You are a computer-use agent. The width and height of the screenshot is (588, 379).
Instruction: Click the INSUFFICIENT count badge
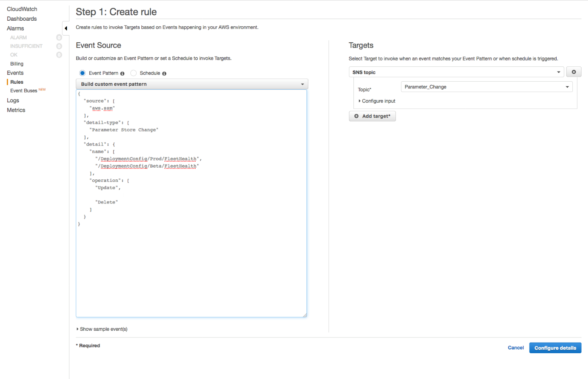[x=59, y=46]
